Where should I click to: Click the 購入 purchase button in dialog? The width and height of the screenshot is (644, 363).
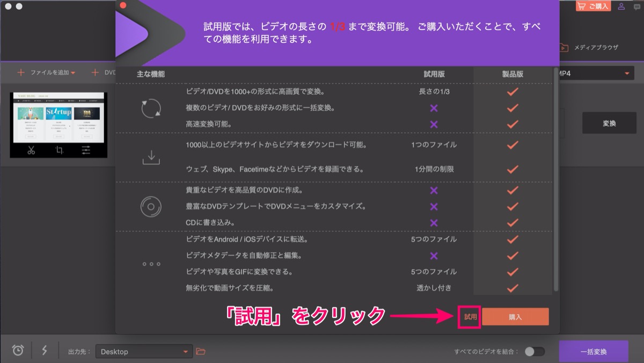pyautogui.click(x=515, y=317)
